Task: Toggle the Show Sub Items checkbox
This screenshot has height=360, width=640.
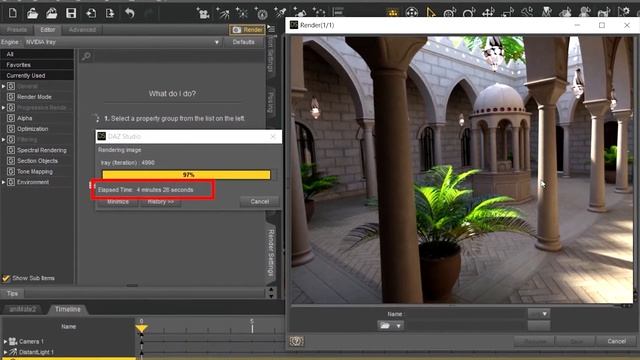Action: (x=6, y=278)
